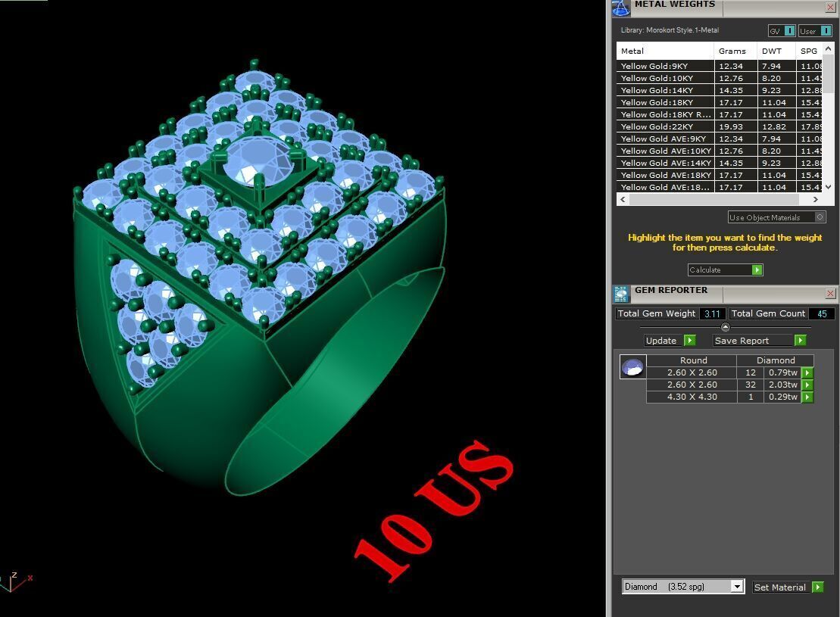This screenshot has height=617, width=840.
Task: Toggle Use Object Materials option
Action: (x=820, y=217)
